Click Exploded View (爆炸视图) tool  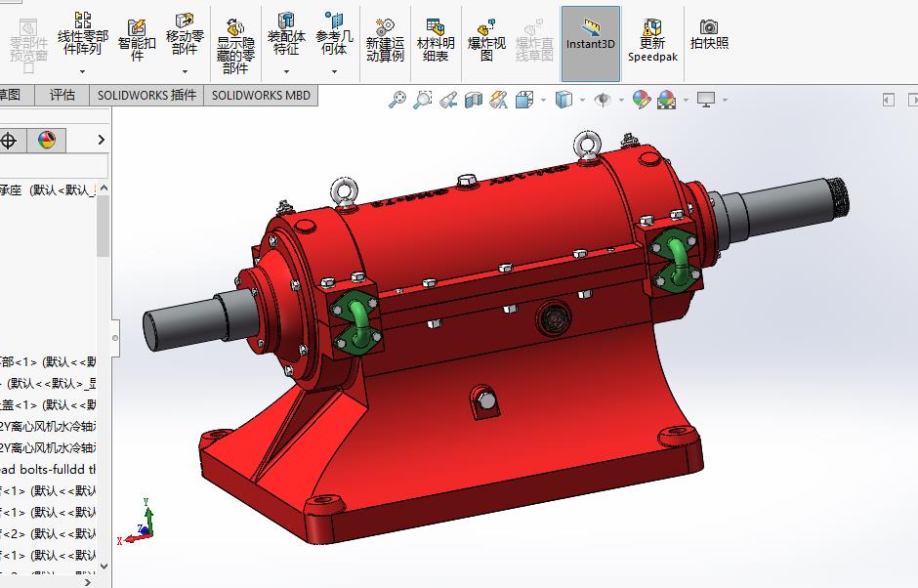point(486,41)
